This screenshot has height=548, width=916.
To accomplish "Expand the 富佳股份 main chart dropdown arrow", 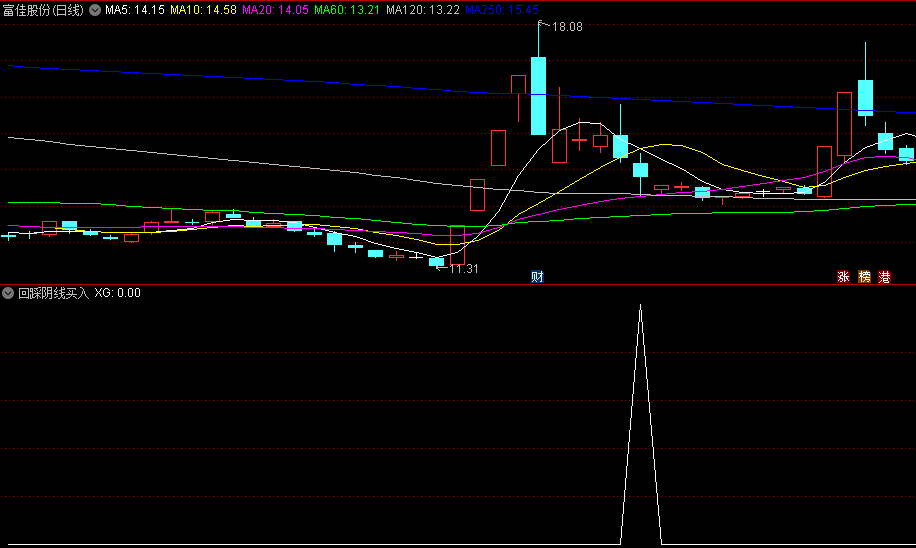I will (x=95, y=10).
